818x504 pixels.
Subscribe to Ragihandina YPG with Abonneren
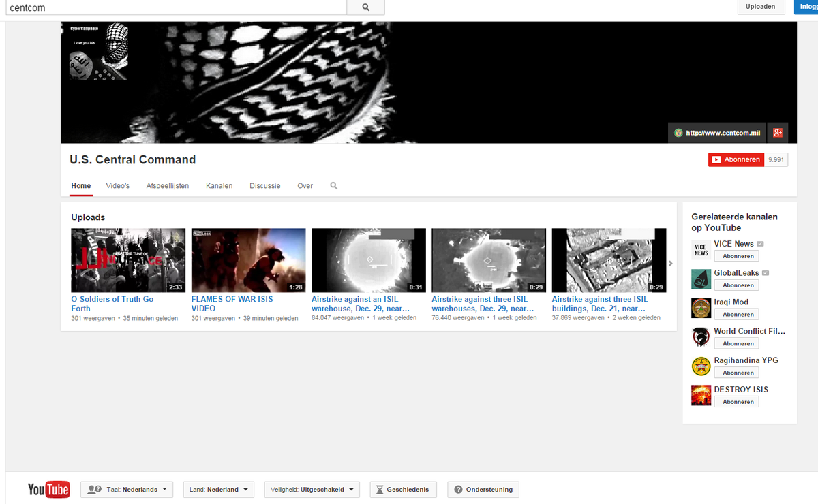pyautogui.click(x=738, y=373)
